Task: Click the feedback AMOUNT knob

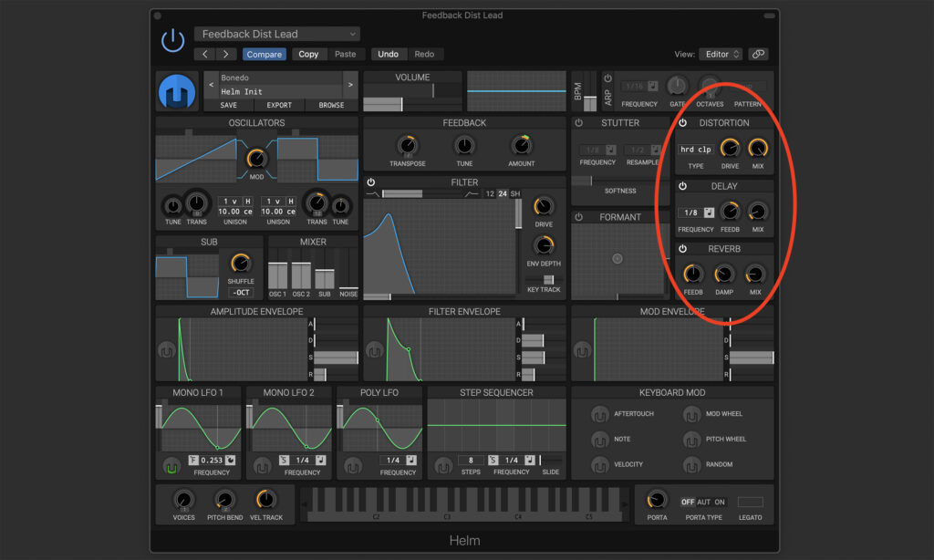Action: pyautogui.click(x=521, y=145)
